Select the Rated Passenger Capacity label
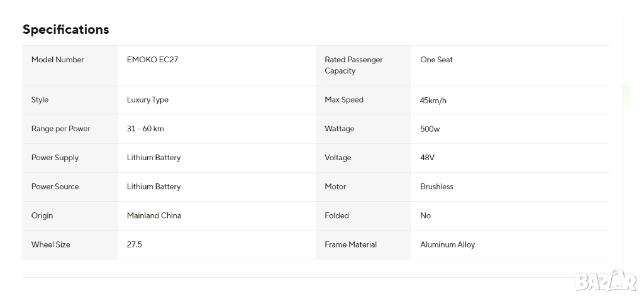Image resolution: width=644 pixels, height=299 pixels. point(353,65)
